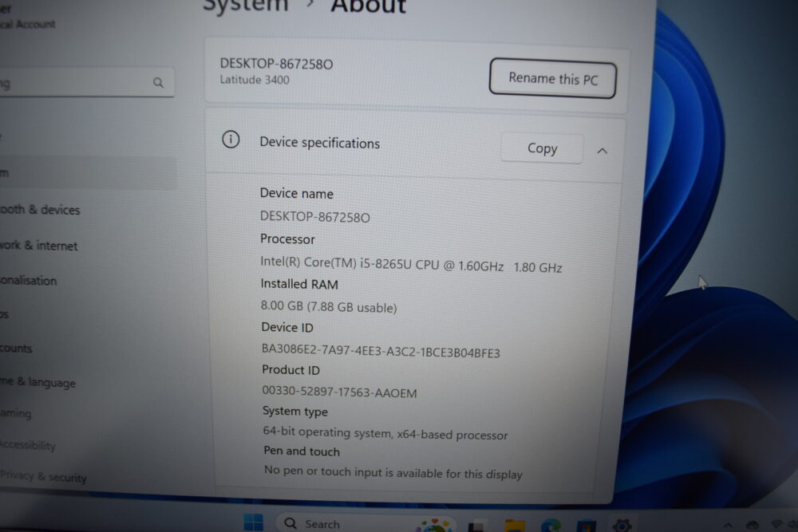Click the device name under Device name label
798x532 pixels.
[x=315, y=217]
